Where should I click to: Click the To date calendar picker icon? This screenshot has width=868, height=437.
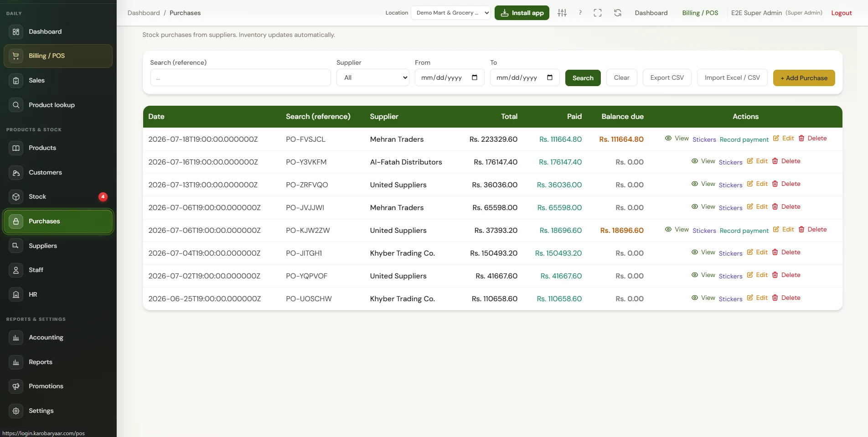(550, 77)
